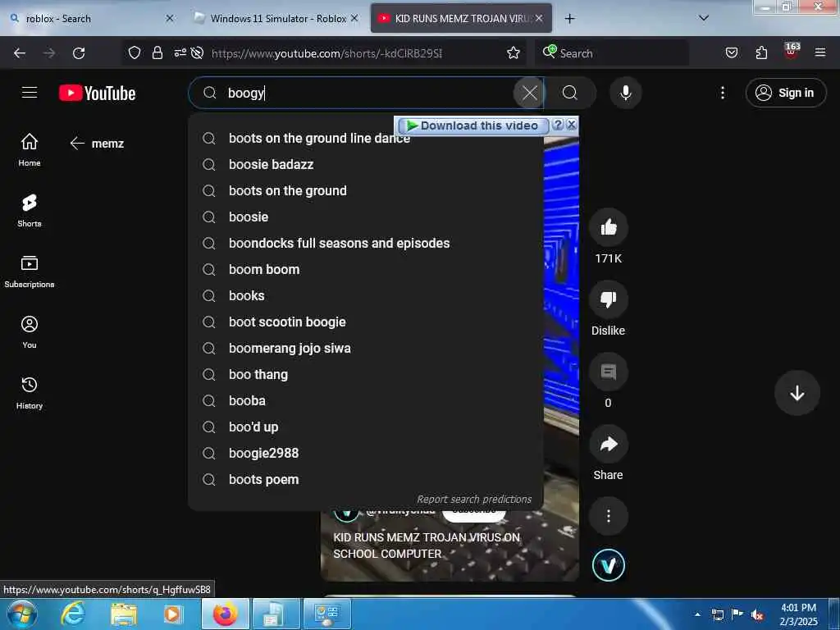Share the Short
840x630 pixels.
608,444
